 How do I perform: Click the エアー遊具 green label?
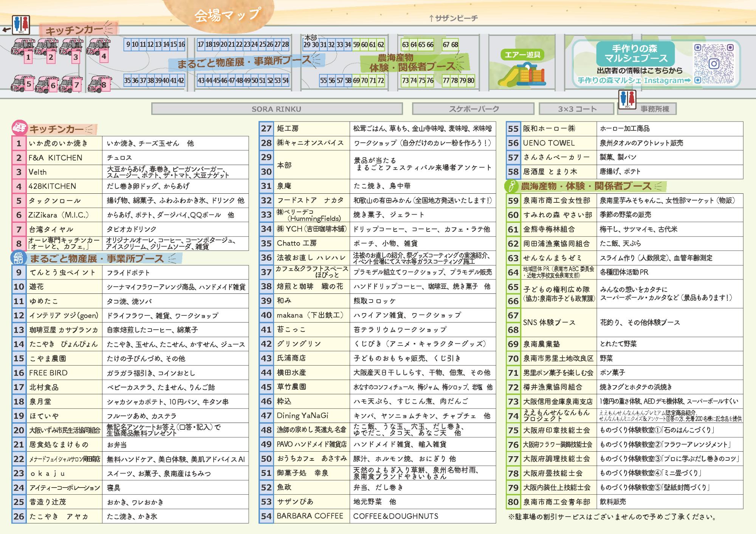[523, 55]
